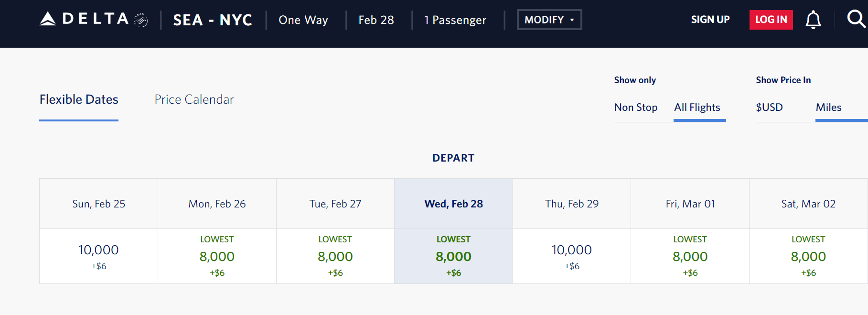Image resolution: width=868 pixels, height=315 pixels.
Task: Show only Non Stop flights
Action: [636, 108]
